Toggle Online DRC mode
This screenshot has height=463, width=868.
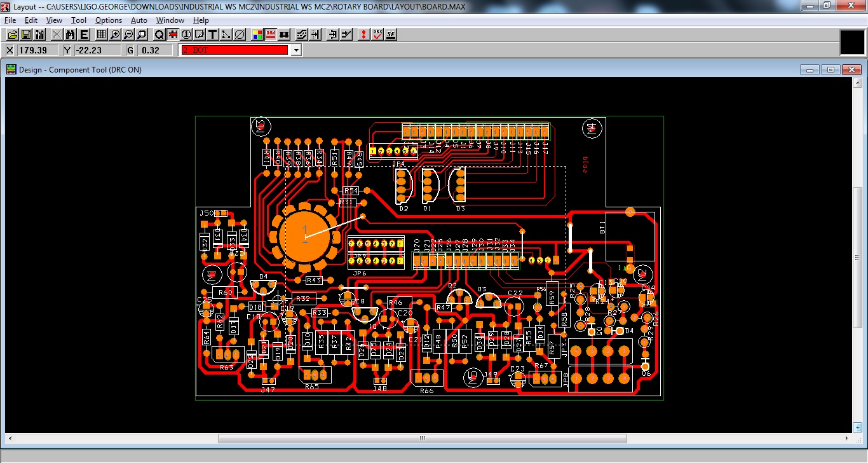pyautogui.click(x=269, y=34)
